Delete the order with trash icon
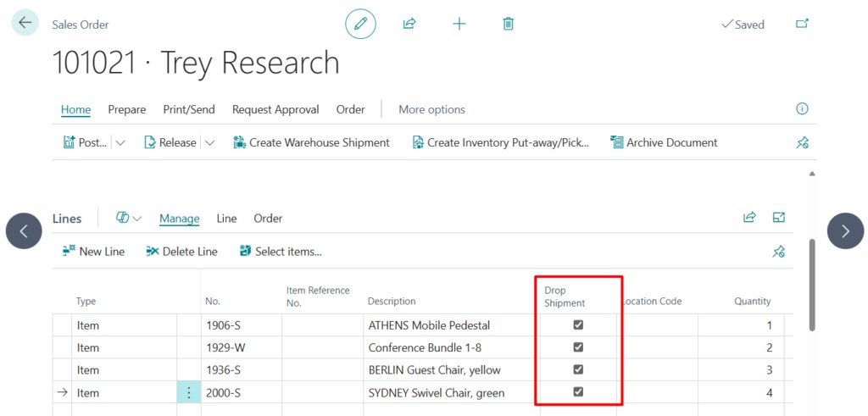Image resolution: width=868 pixels, height=416 pixels. [x=509, y=24]
